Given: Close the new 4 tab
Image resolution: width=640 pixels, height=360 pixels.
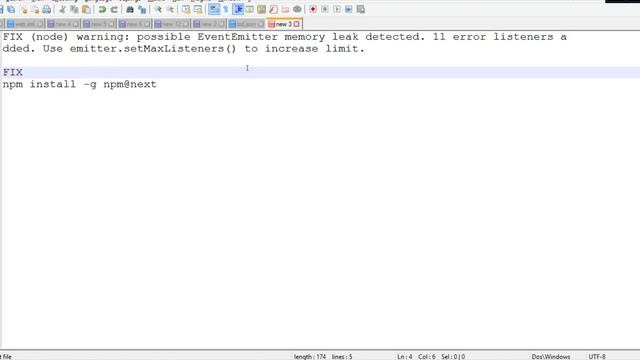Looking at the screenshot, I should point(76,24).
